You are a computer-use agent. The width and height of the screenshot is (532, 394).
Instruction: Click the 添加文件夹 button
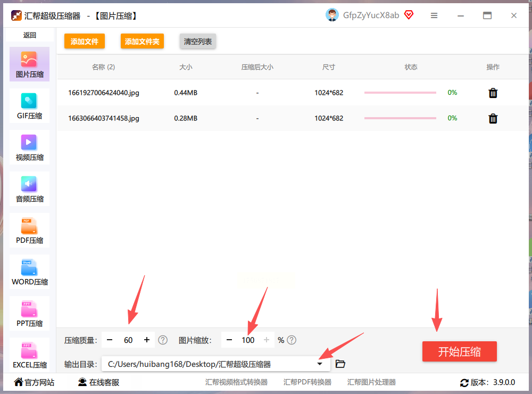click(x=142, y=42)
